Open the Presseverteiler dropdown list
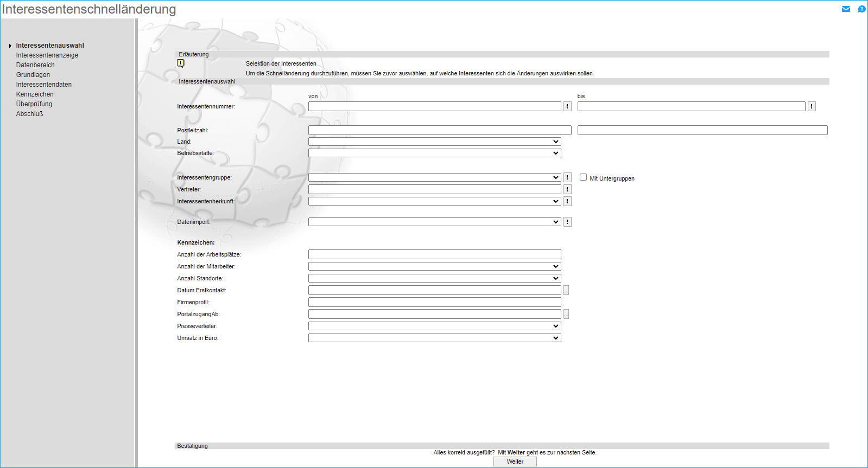This screenshot has width=868, height=468. 434,326
